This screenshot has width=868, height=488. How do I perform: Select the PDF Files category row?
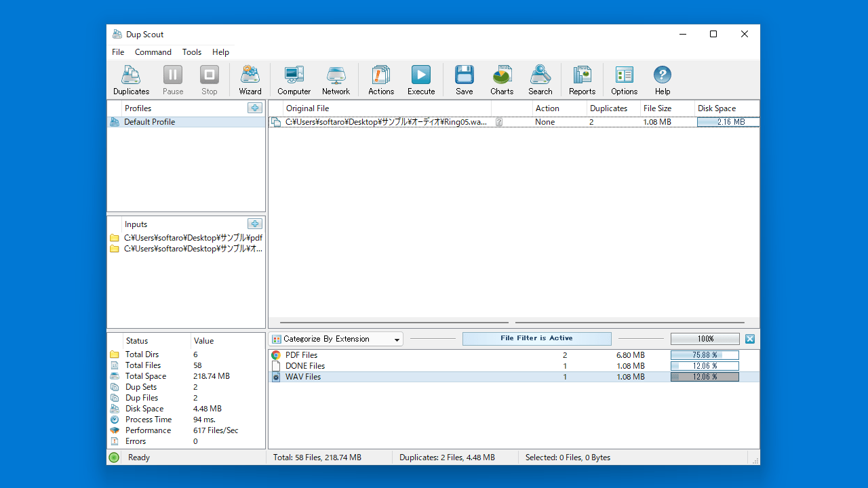pos(514,355)
